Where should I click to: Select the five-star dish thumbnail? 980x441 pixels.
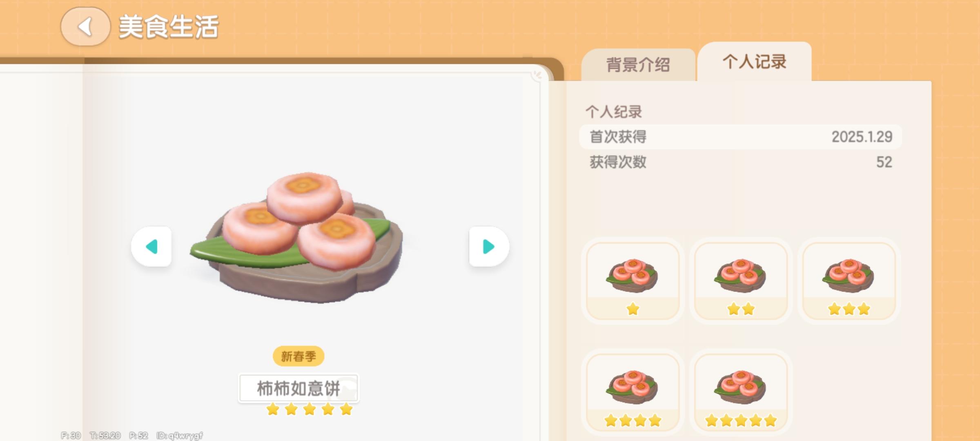(741, 392)
